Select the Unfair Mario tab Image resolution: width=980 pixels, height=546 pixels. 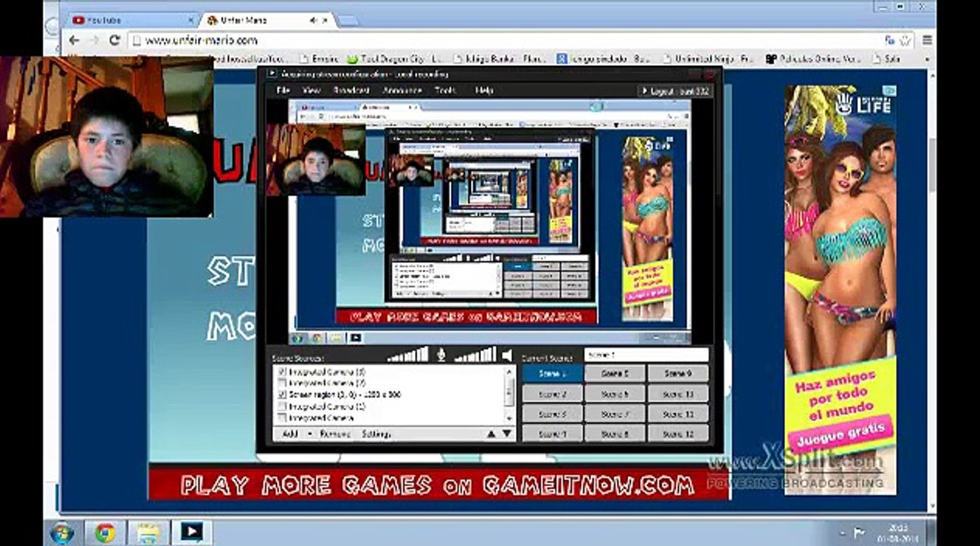pyautogui.click(x=267, y=20)
